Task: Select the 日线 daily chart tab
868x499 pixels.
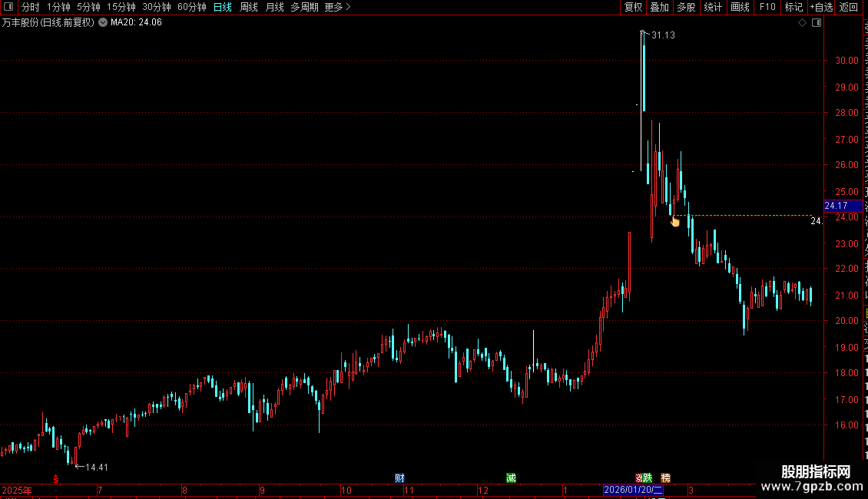Action: tap(223, 7)
